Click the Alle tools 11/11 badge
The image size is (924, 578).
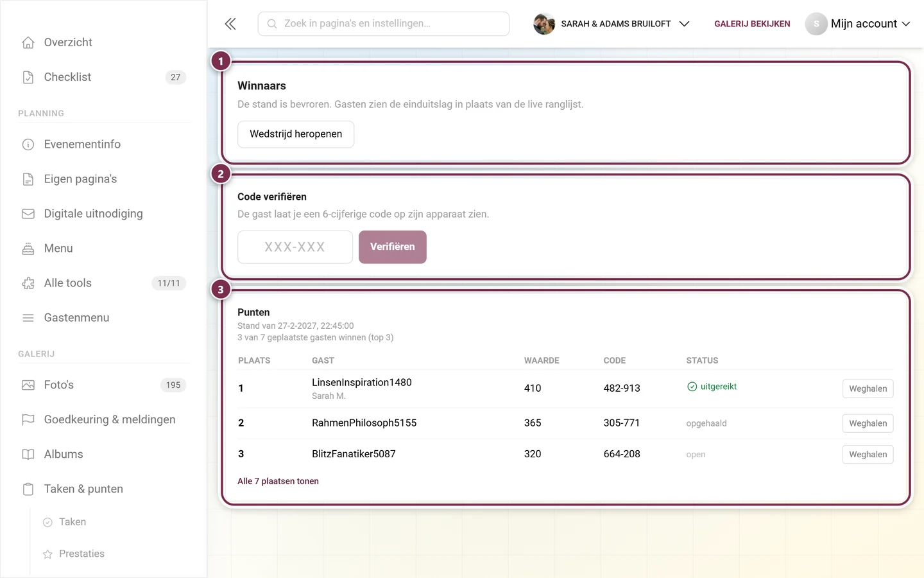[169, 283]
